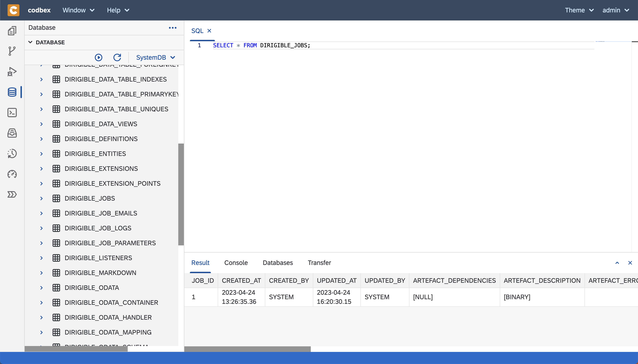Screen dimensions: 638x364
Task: Collapse the bottom results panel with the caret
Action: [x=617, y=263]
